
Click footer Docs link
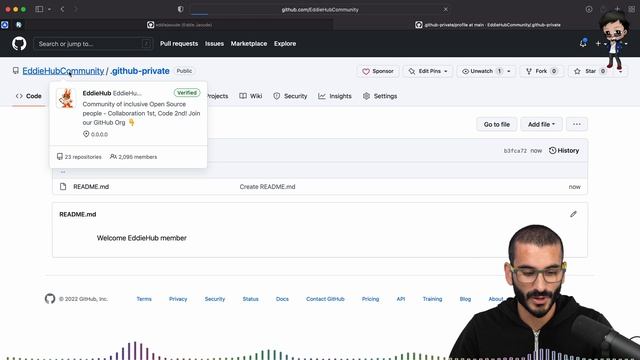[282, 299]
